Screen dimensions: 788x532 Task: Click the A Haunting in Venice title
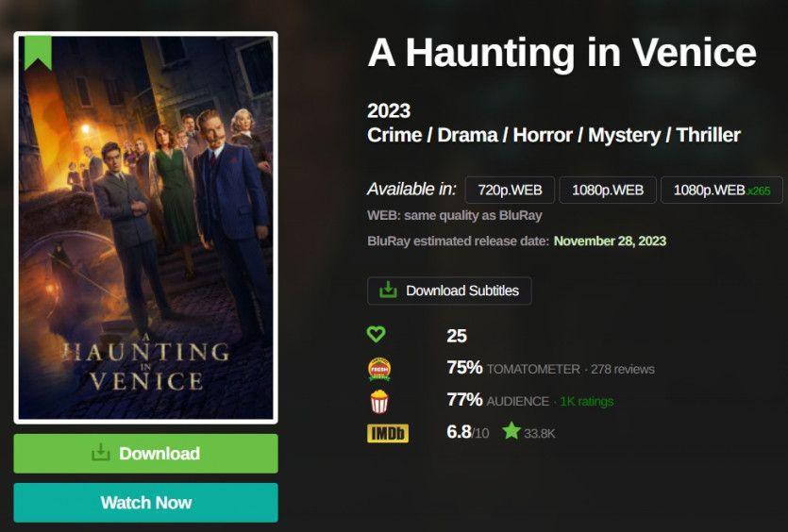[562, 53]
